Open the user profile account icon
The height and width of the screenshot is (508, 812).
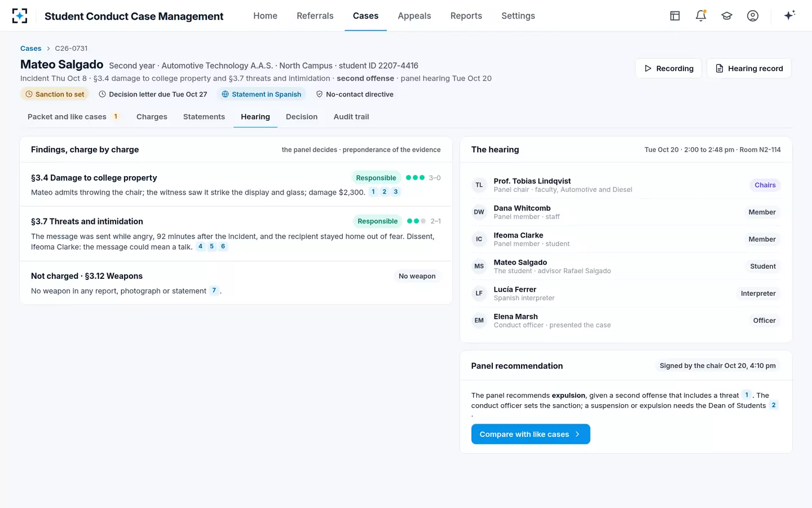[753, 16]
